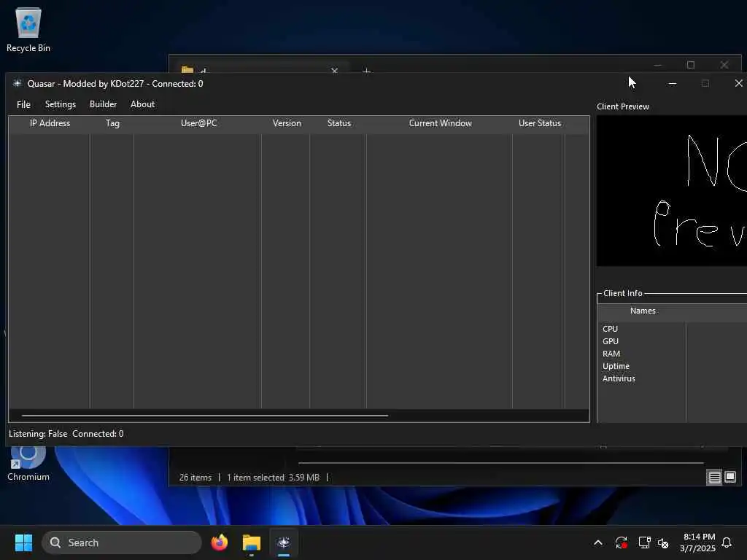
Task: Open the clock and date panel
Action: tap(698, 542)
